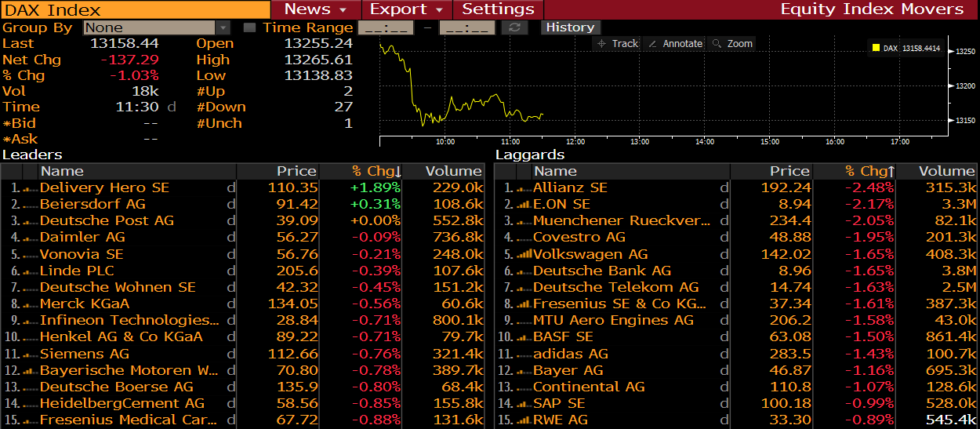This screenshot has width=980, height=429.
Task: Click the Time Range start field
Action: [x=385, y=27]
